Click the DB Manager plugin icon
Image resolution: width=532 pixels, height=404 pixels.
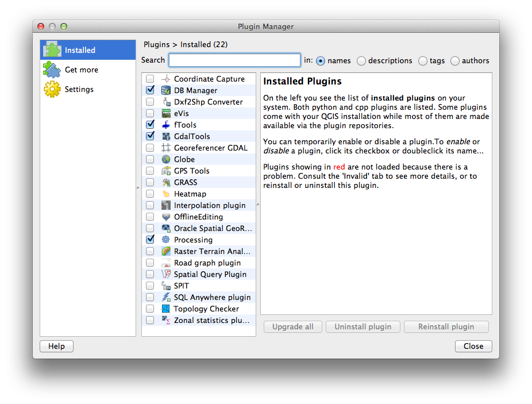(166, 90)
